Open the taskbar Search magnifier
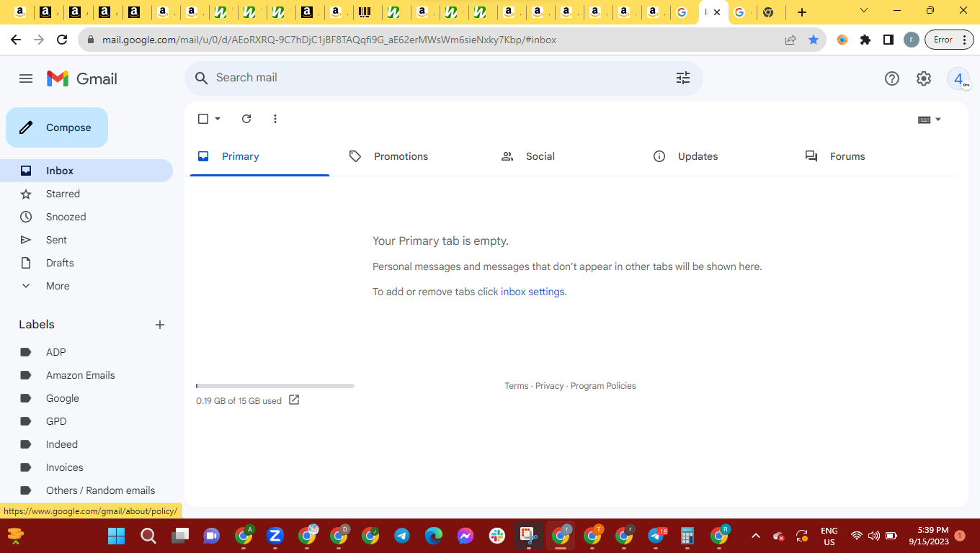This screenshot has height=553, width=980. tap(148, 536)
